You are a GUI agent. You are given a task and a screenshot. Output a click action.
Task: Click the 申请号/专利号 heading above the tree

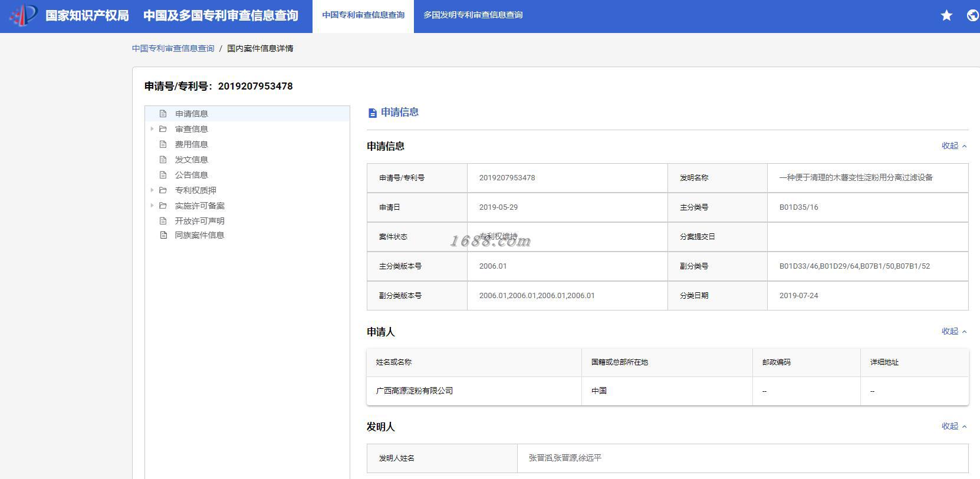218,86
